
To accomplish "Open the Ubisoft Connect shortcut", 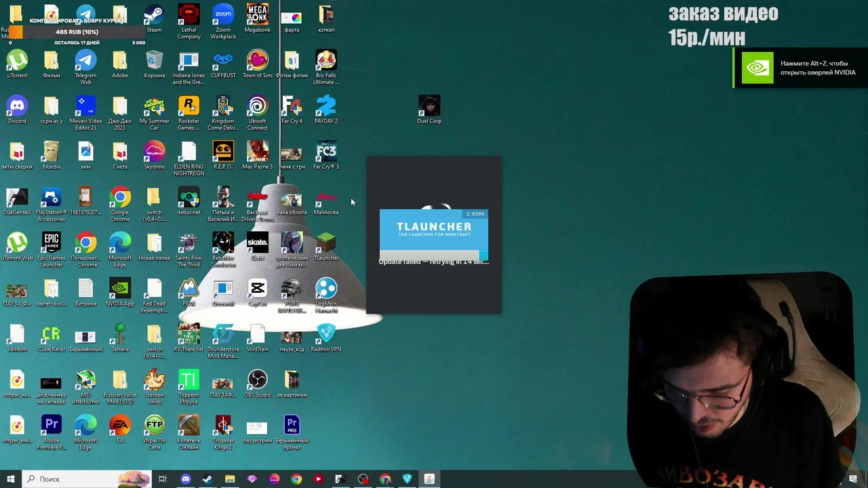I will point(257,113).
